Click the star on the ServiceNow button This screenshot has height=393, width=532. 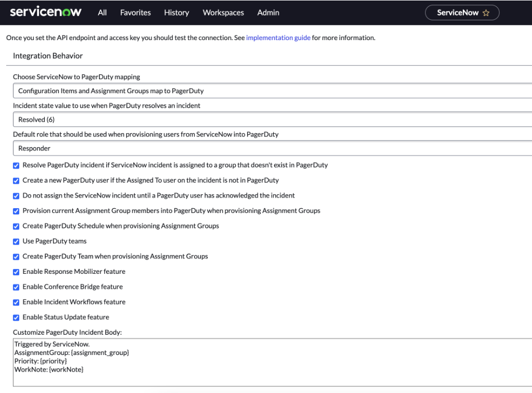pos(487,12)
